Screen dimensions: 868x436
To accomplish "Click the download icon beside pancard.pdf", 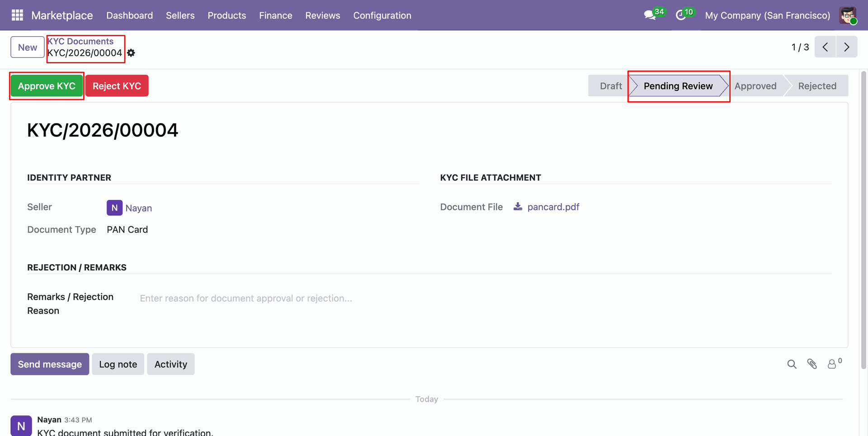I will click(x=518, y=207).
